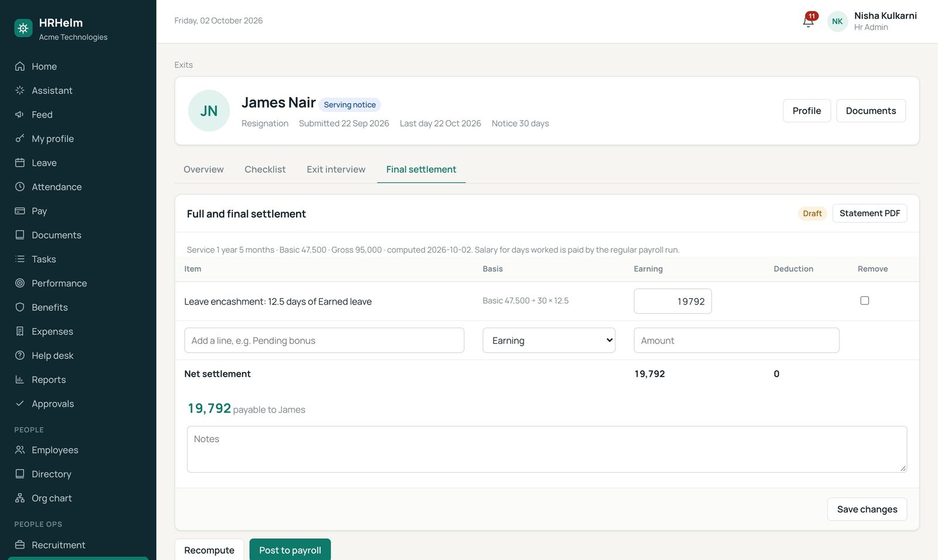Image resolution: width=938 pixels, height=560 pixels.
Task: Click the Draft status badge
Action: pyautogui.click(x=812, y=213)
